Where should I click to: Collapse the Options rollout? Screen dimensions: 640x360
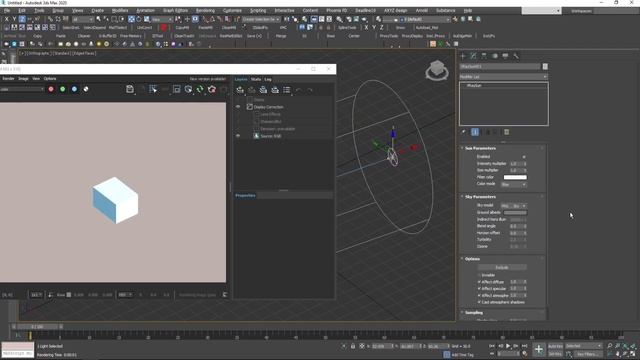click(x=472, y=259)
